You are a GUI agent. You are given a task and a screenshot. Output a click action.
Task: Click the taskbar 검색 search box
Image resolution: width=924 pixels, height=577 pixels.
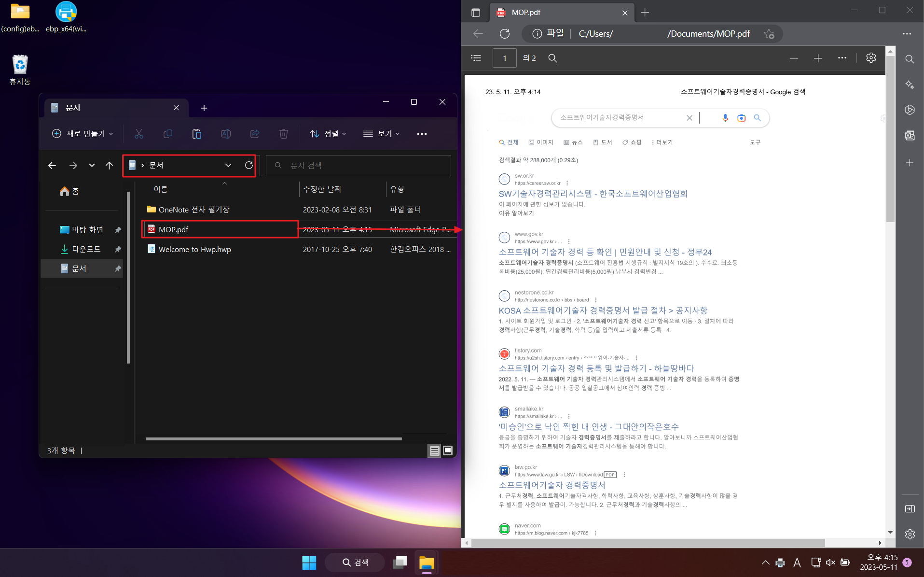pyautogui.click(x=355, y=563)
